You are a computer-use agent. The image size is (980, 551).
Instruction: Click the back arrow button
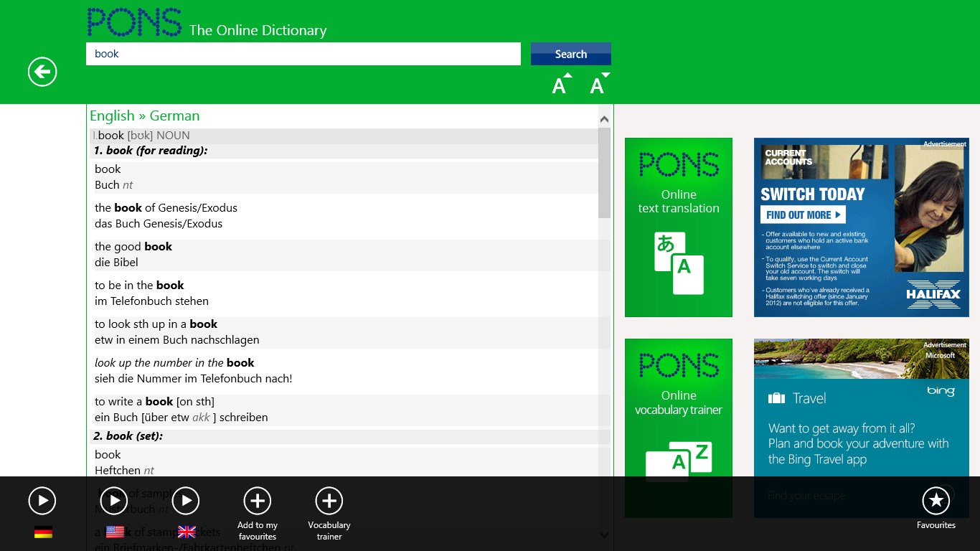pyautogui.click(x=42, y=72)
